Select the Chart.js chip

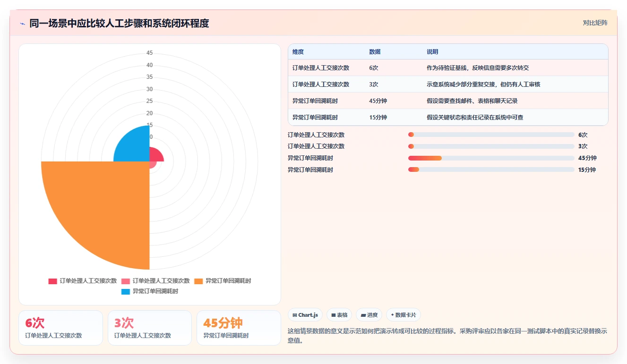(x=305, y=315)
